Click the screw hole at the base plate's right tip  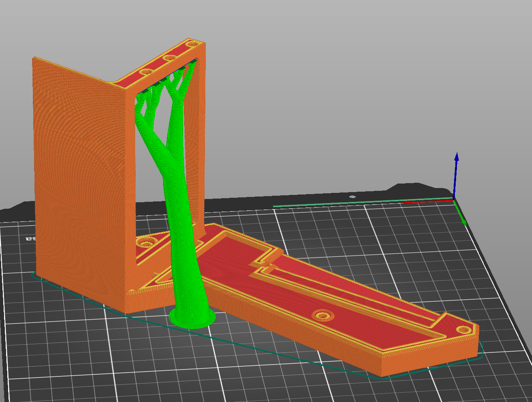click(x=463, y=329)
